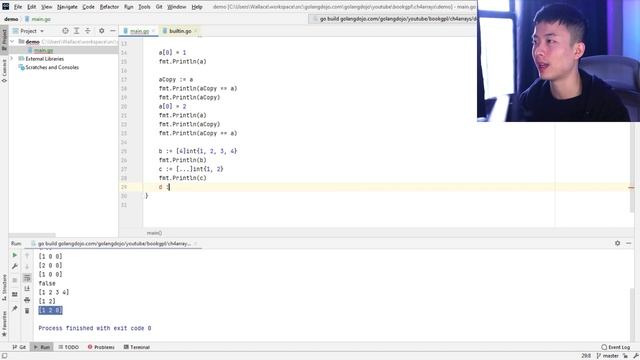
Task: Toggle the Commit side tool window
Action: tap(4, 70)
